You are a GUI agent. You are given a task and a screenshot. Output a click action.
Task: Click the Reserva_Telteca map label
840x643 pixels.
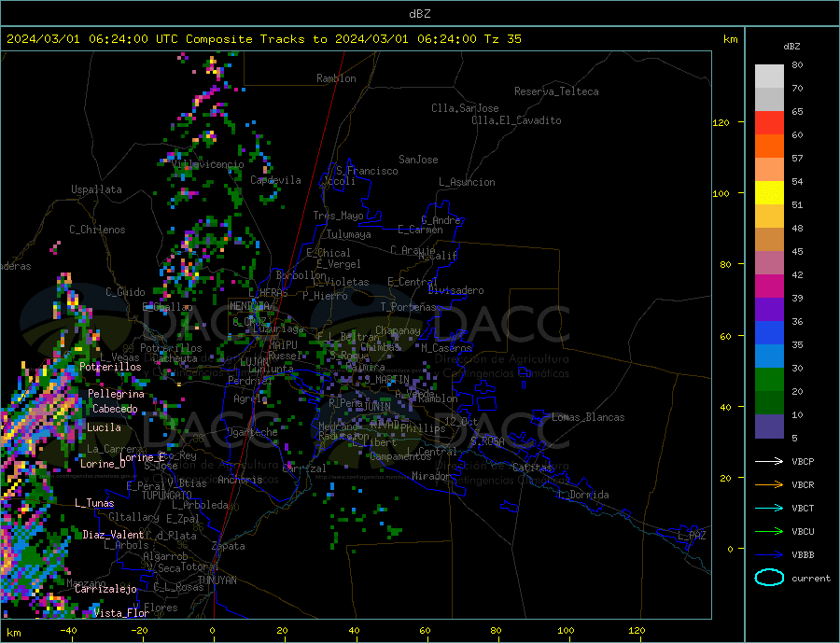click(556, 91)
